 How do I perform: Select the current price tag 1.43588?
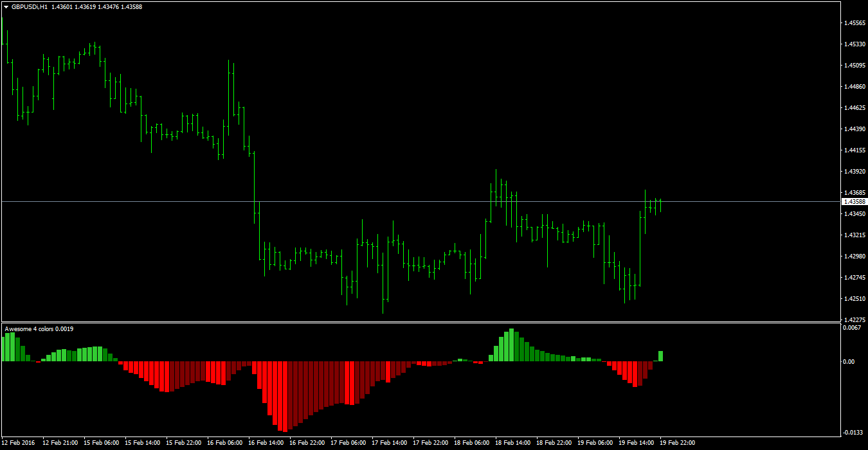click(854, 202)
